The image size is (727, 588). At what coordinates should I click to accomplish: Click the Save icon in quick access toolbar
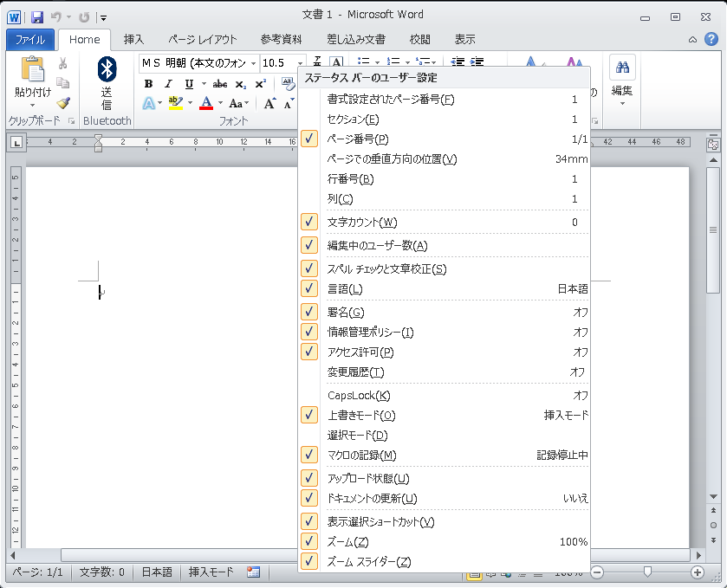click(x=37, y=16)
